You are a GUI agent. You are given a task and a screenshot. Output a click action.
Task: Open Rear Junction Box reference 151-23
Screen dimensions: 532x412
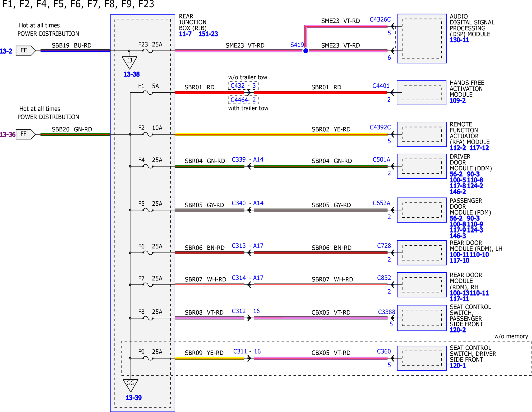pyautogui.click(x=208, y=34)
